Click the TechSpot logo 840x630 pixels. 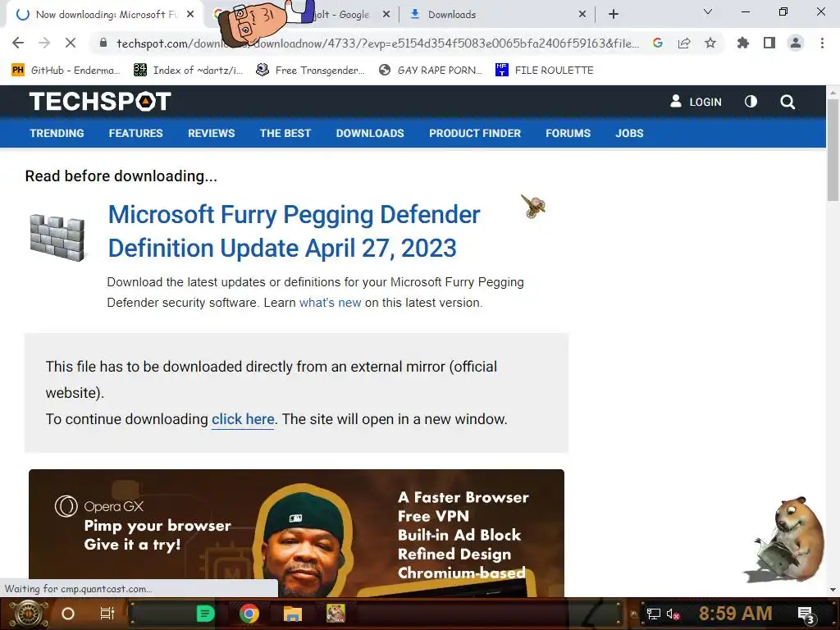pos(100,101)
